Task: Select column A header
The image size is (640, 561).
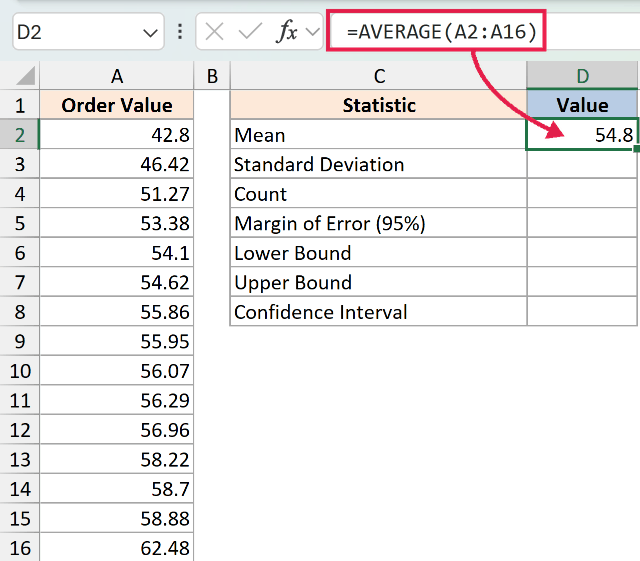Action: (116, 76)
